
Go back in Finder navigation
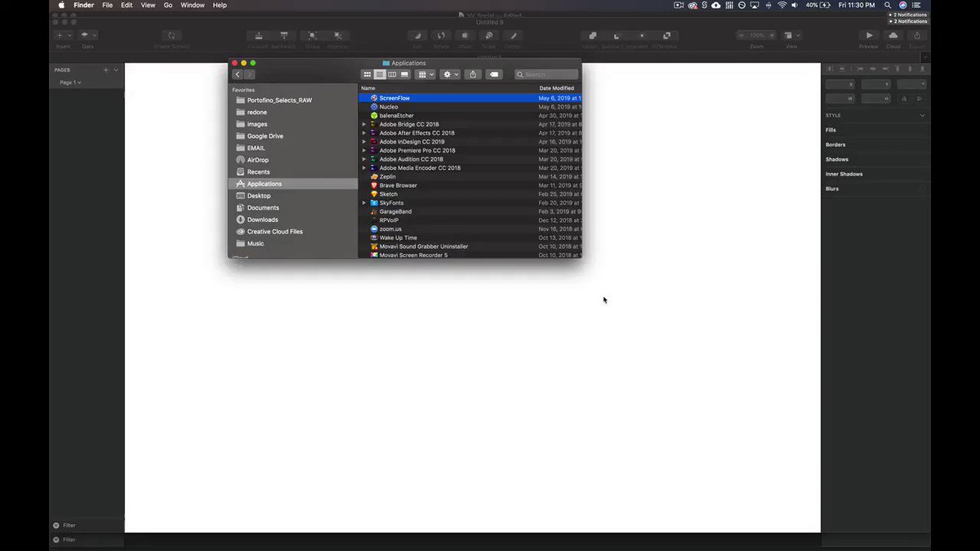[x=238, y=74]
